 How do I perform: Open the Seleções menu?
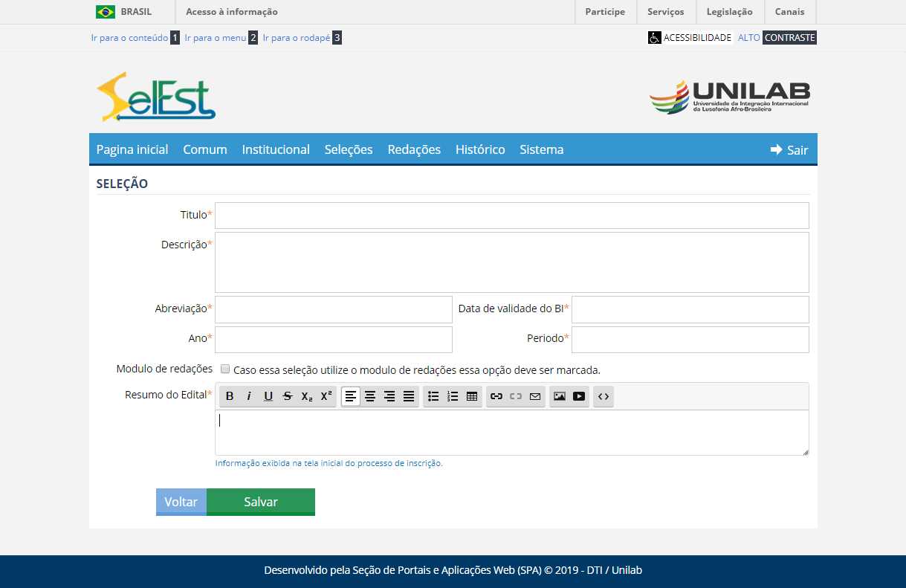point(349,149)
